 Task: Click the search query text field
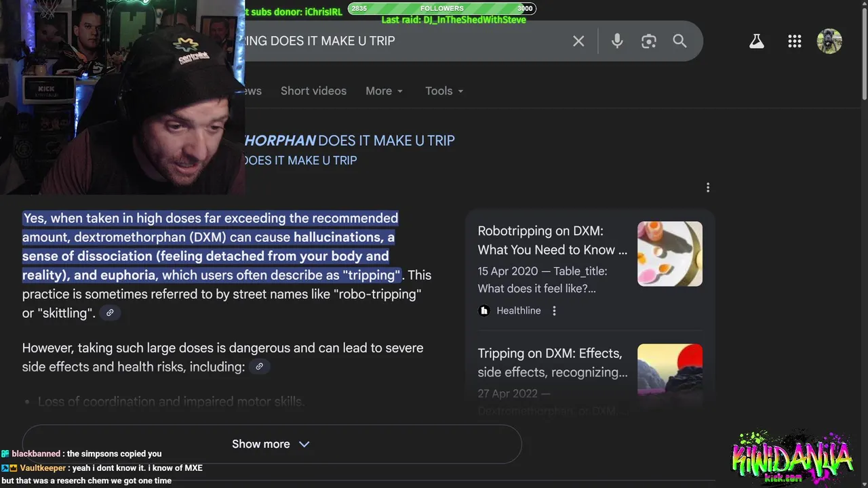pyautogui.click(x=400, y=41)
